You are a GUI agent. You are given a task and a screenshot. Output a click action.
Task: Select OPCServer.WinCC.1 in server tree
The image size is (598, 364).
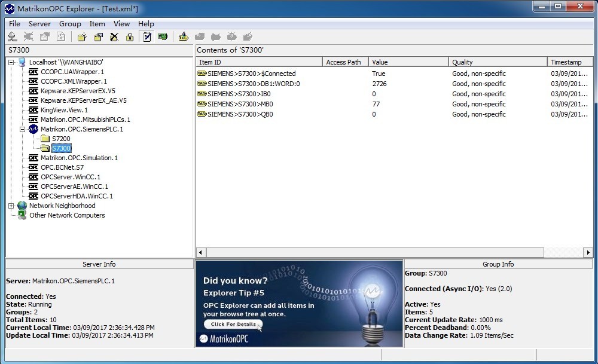tap(71, 177)
